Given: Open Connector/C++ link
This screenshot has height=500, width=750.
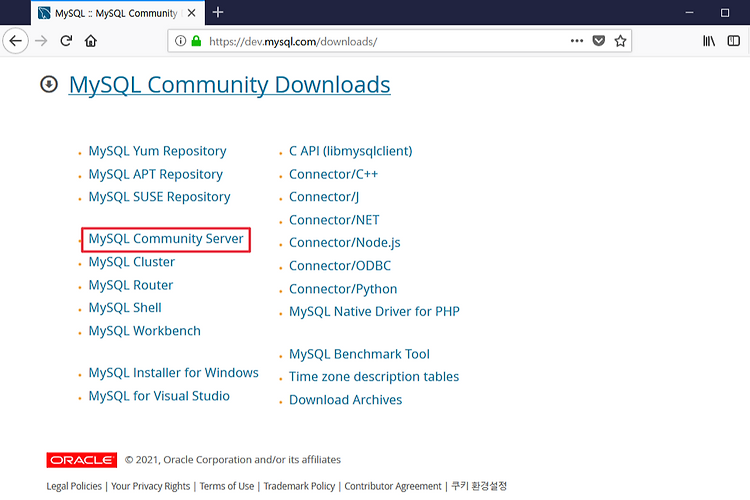Looking at the screenshot, I should pyautogui.click(x=333, y=174).
